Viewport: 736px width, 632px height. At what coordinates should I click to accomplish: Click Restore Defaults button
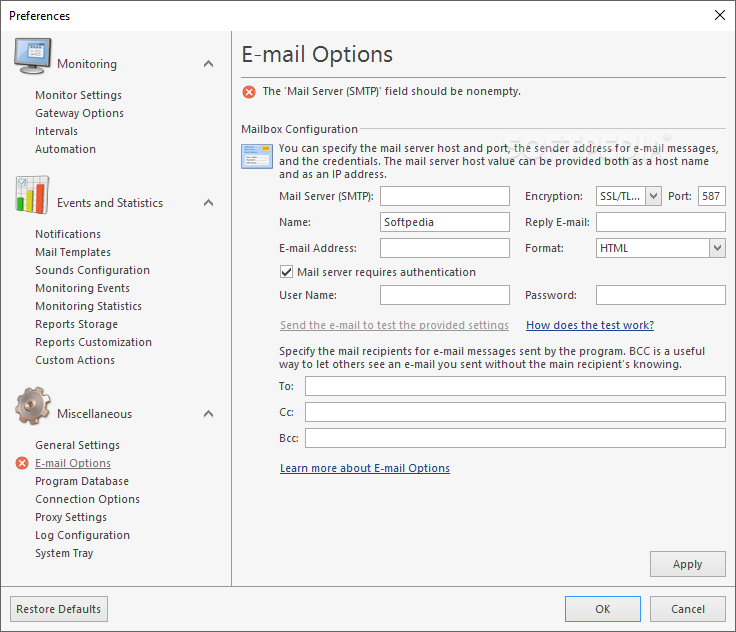pos(59,609)
